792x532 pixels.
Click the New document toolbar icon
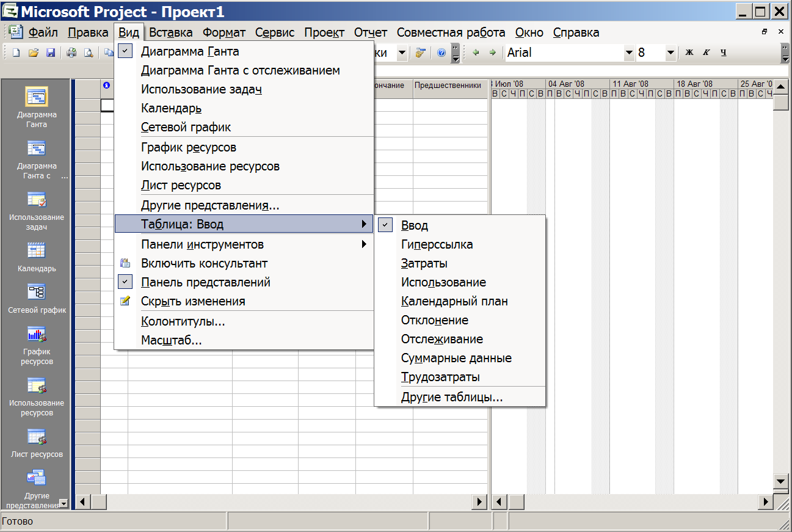(16, 53)
